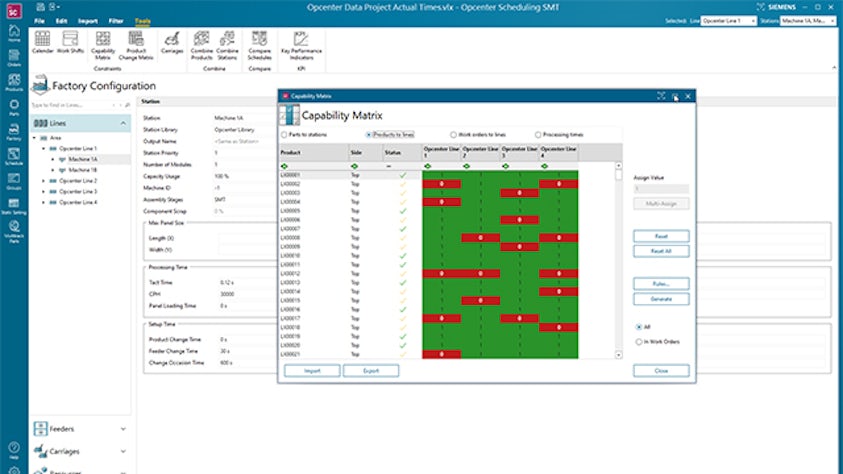
Task: Click the Opcenter SC application logo
Action: 14,10
